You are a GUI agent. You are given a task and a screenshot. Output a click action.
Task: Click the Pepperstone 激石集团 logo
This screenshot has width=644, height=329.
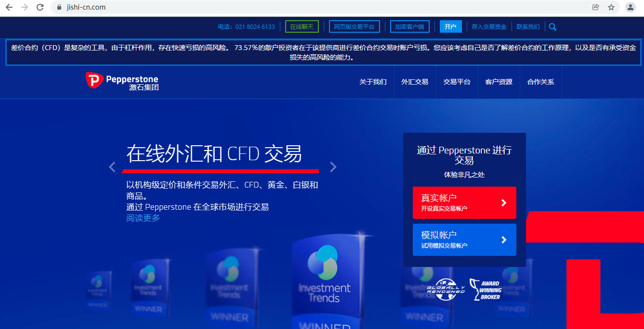(x=122, y=81)
